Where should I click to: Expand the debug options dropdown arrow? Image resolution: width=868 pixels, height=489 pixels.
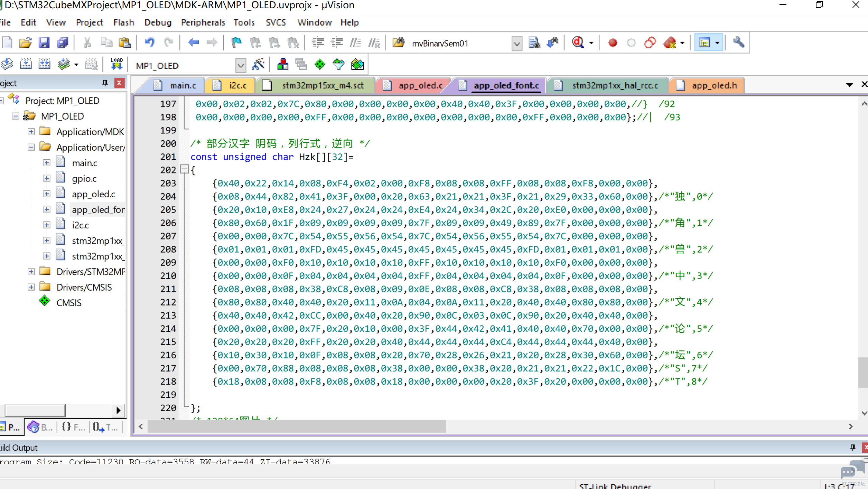pyautogui.click(x=591, y=43)
